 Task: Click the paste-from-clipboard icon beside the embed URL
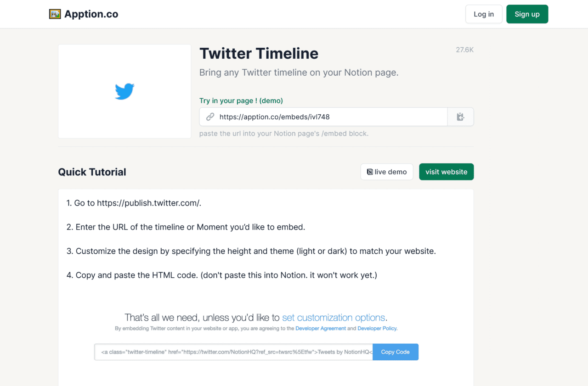460,117
